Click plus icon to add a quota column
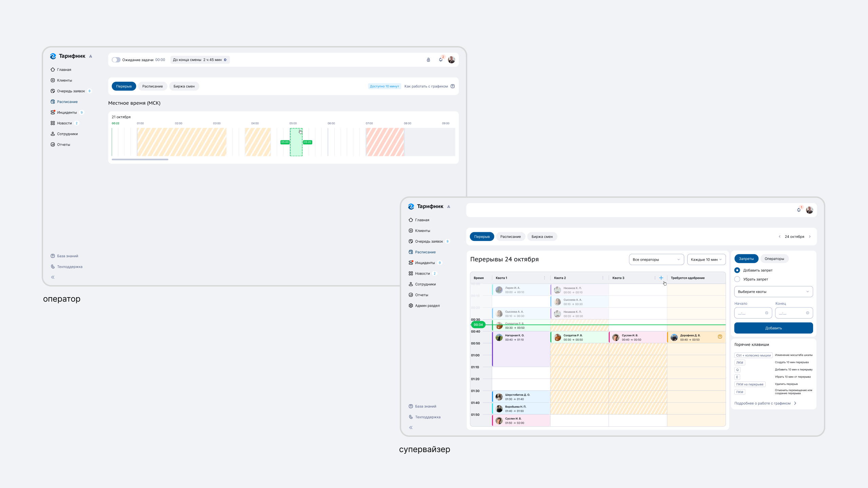868x488 pixels. [x=661, y=278]
